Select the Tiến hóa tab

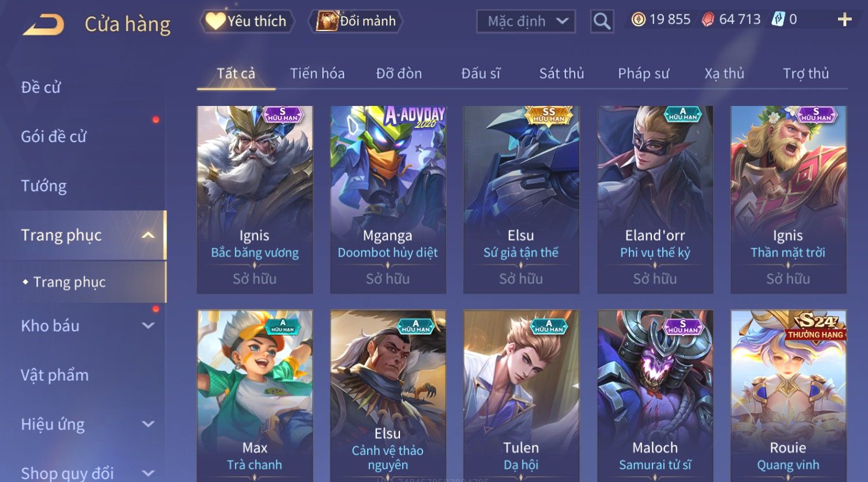click(317, 74)
